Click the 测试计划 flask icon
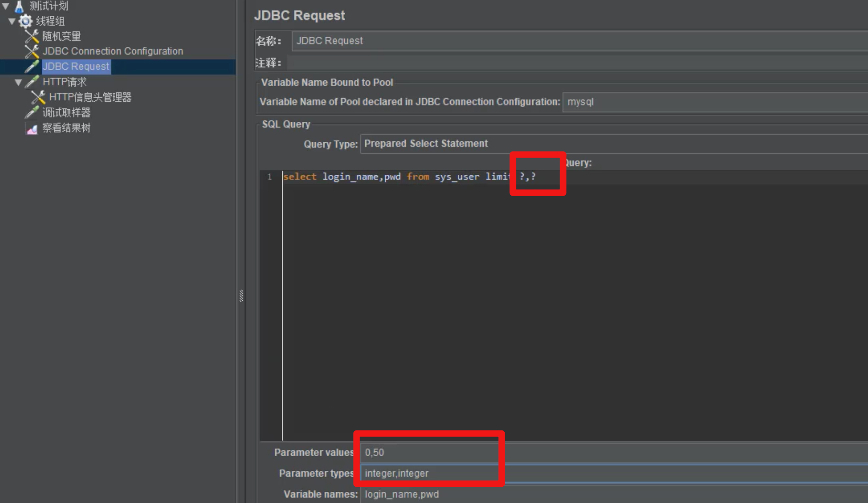The height and width of the screenshot is (503, 868). (x=19, y=6)
